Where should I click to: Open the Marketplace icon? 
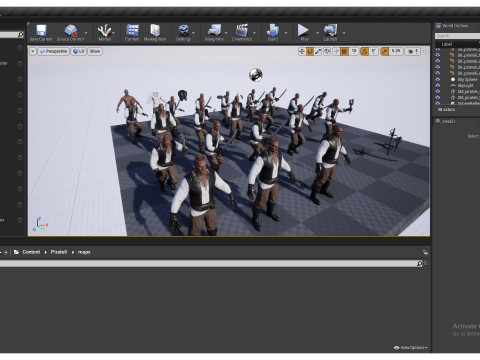[x=155, y=32]
